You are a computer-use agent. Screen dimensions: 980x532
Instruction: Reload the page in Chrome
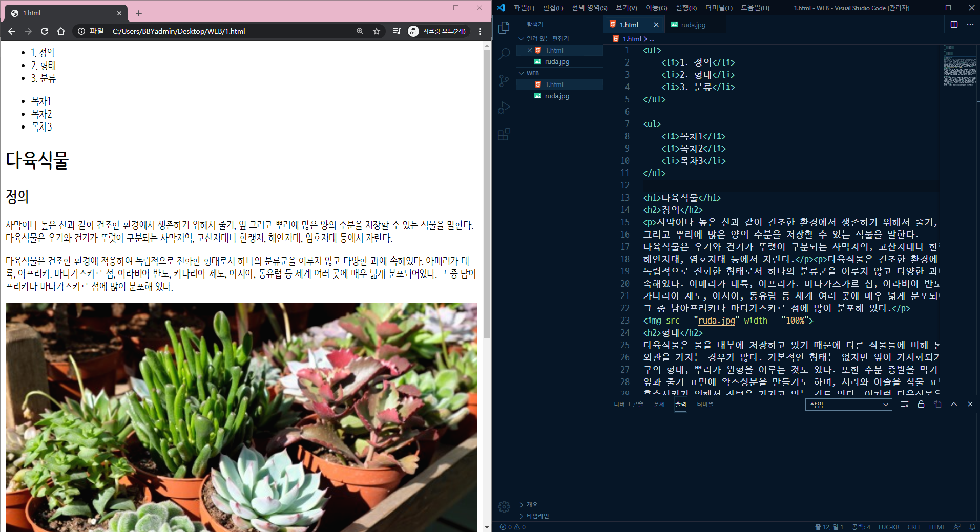click(45, 31)
